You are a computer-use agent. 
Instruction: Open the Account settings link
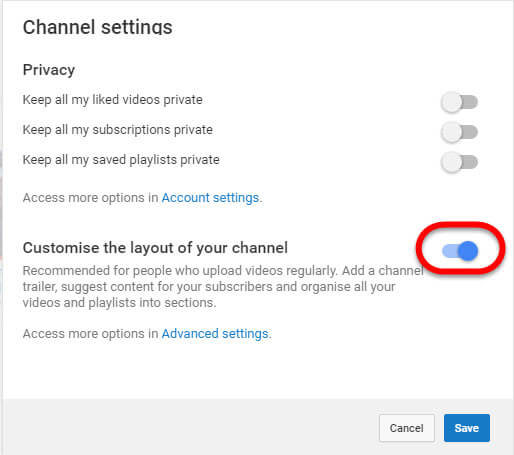point(210,198)
